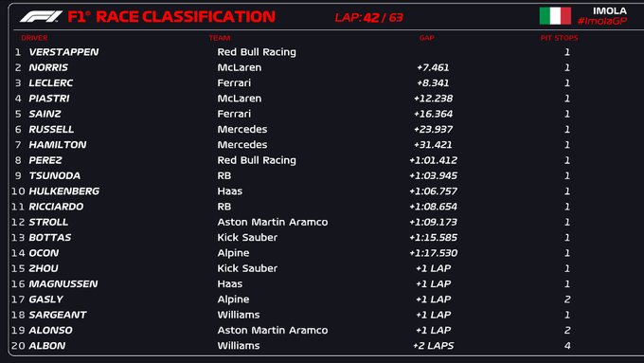Click Kick Sauber team for Bottas
The height and width of the screenshot is (363, 644).
coord(247,238)
